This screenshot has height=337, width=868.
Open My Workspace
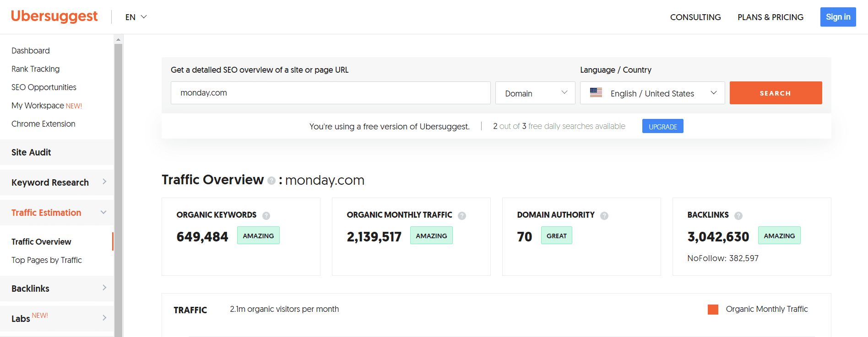(x=47, y=106)
